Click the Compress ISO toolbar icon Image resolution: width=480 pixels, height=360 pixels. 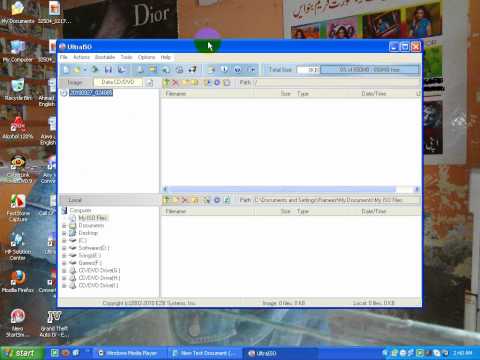(153, 69)
